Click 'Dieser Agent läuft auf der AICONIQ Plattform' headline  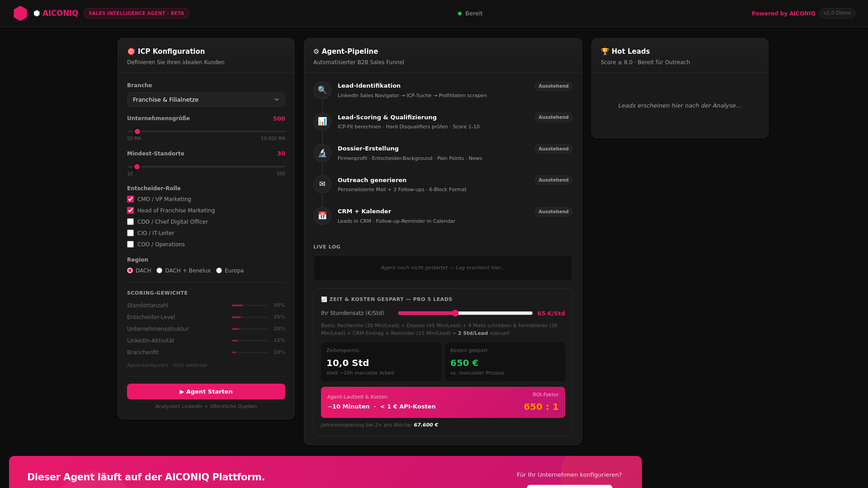[x=146, y=477]
